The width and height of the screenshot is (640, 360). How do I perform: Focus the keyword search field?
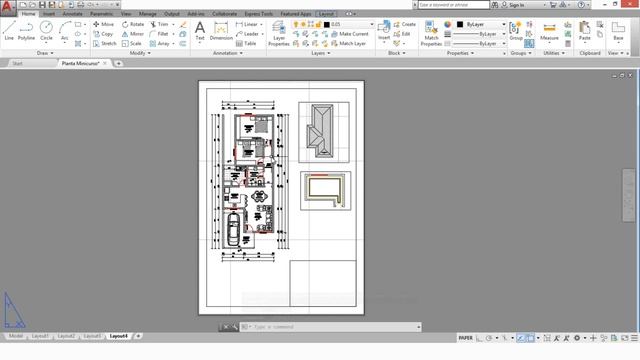453,5
